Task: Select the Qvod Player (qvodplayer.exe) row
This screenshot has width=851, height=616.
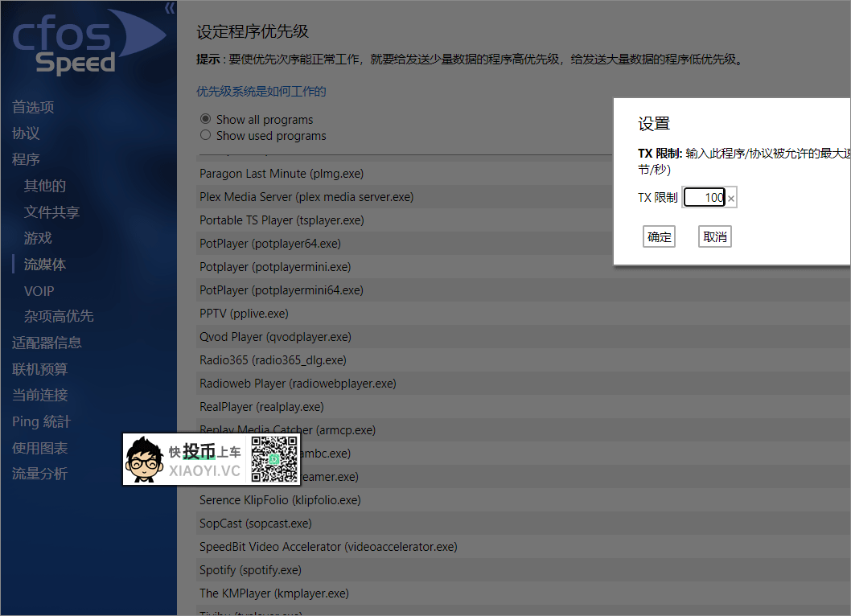Action: pos(523,337)
